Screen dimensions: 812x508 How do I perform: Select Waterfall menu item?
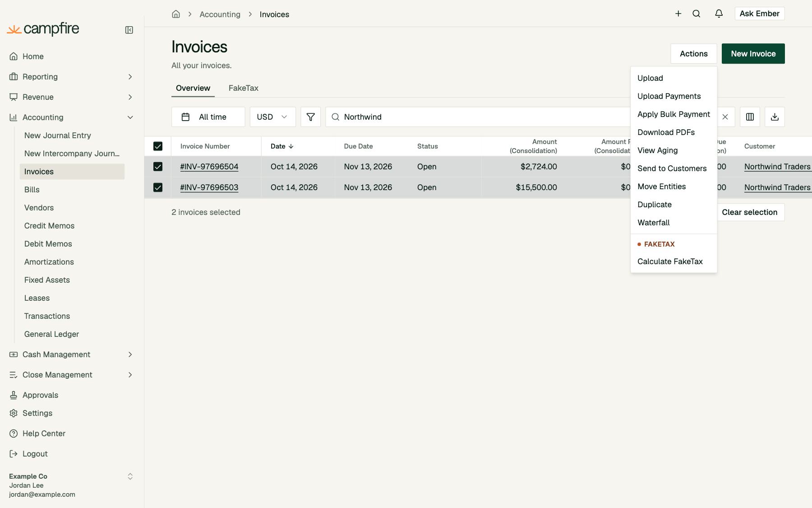click(674, 223)
